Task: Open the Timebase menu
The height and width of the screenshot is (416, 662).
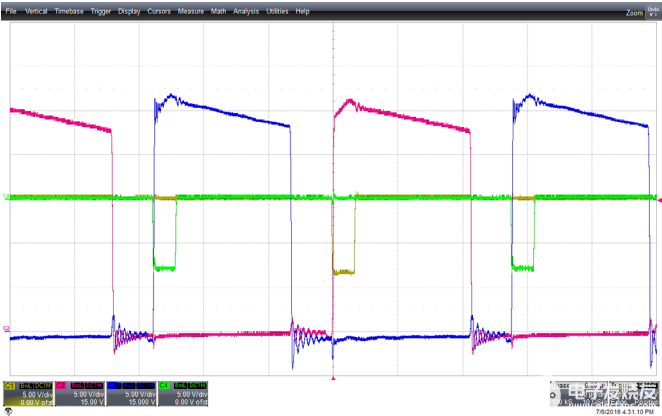Action: pyautogui.click(x=68, y=10)
